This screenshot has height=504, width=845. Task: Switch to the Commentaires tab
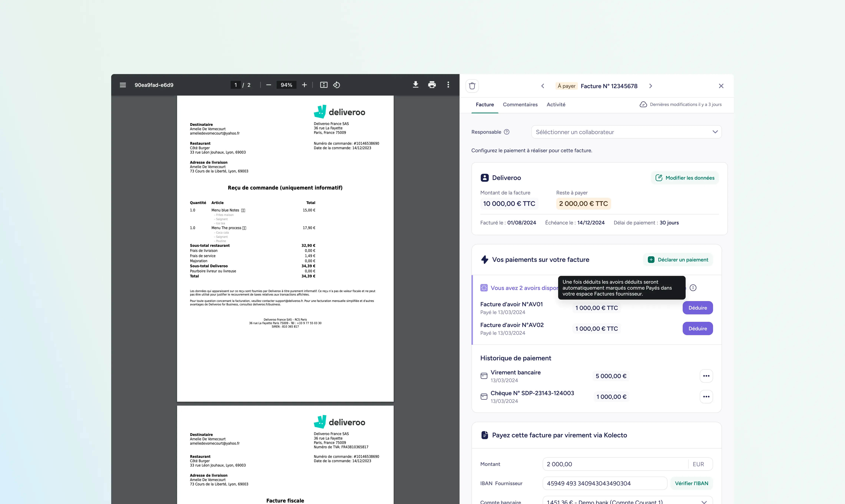(520, 105)
